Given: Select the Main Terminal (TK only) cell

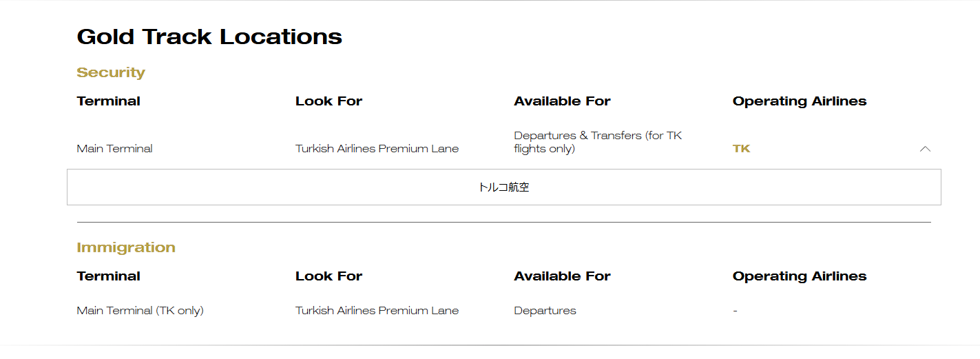Looking at the screenshot, I should point(140,311).
